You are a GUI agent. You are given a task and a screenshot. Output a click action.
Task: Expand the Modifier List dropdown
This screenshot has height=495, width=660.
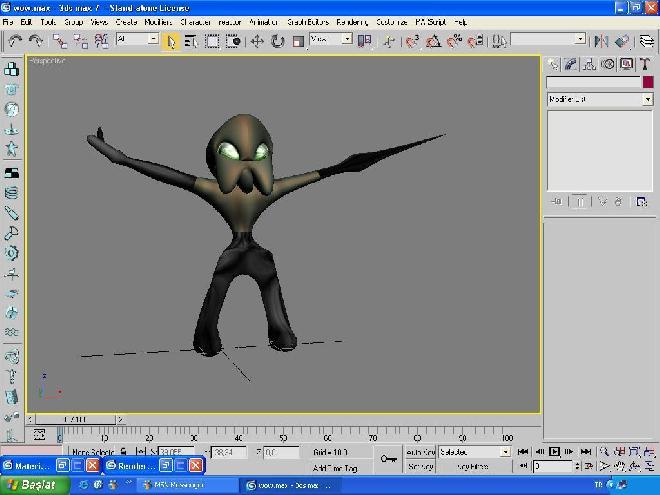tap(647, 100)
